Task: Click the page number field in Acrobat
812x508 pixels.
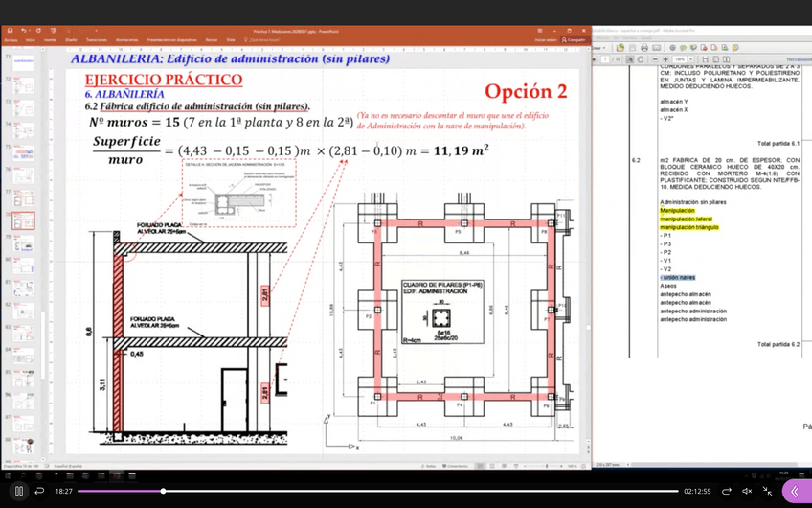Action: click(x=605, y=59)
